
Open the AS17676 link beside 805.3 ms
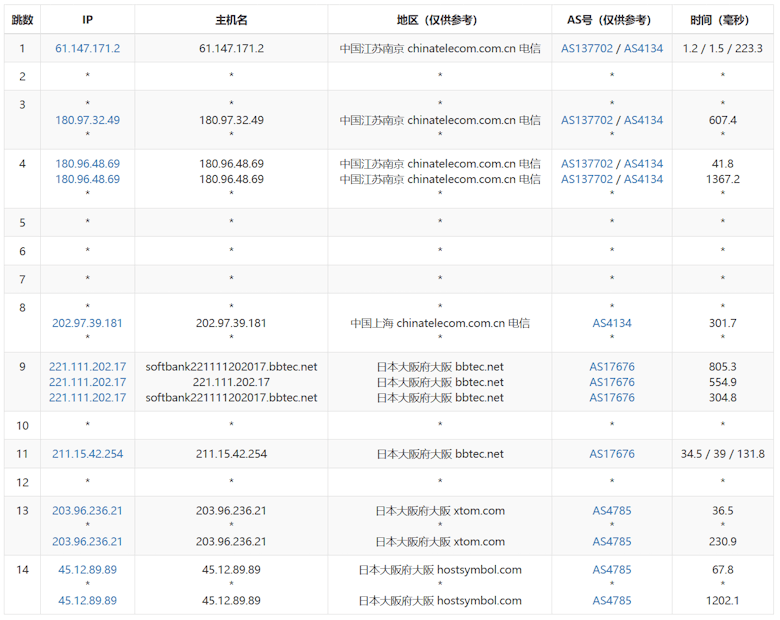[x=612, y=367]
